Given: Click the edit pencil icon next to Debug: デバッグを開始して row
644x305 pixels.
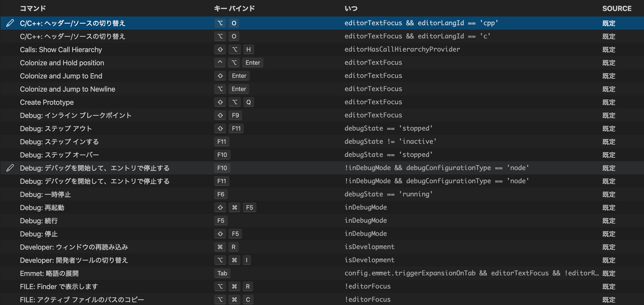Looking at the screenshot, I should click(10, 168).
